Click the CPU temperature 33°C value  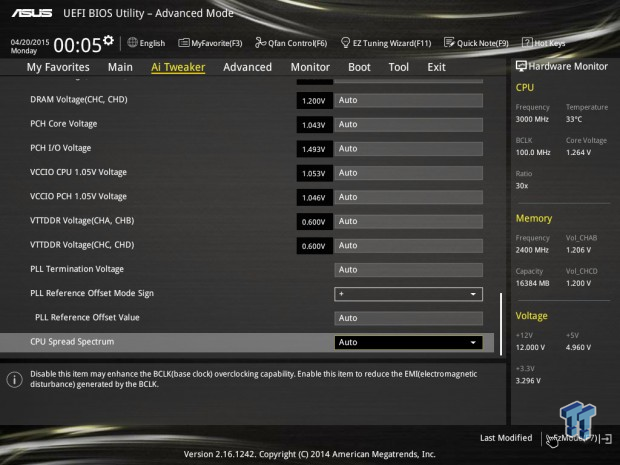click(574, 119)
